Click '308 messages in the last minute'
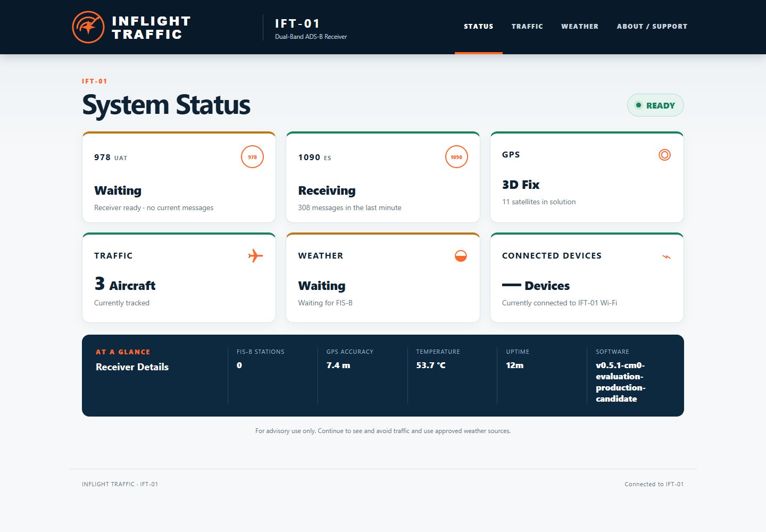The width and height of the screenshot is (766, 532). 349,207
